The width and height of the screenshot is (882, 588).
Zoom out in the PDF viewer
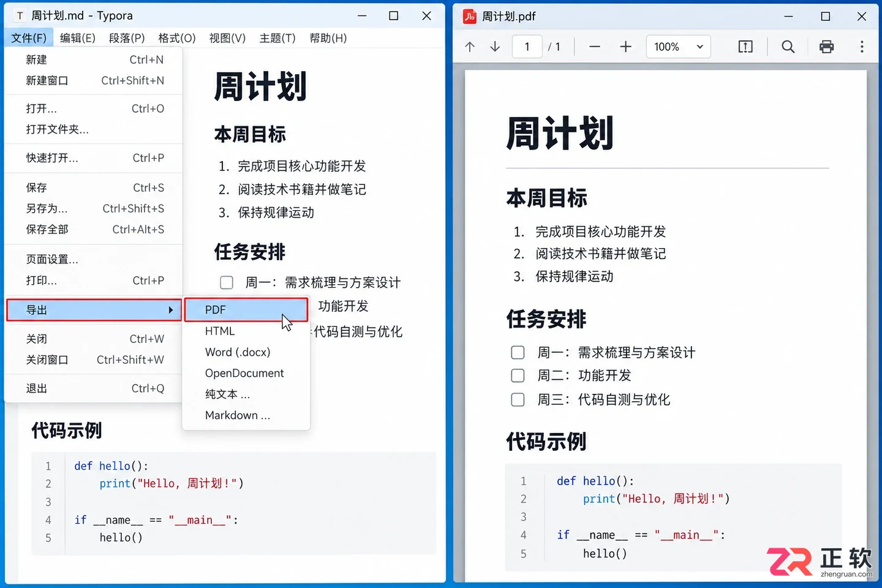click(x=594, y=47)
